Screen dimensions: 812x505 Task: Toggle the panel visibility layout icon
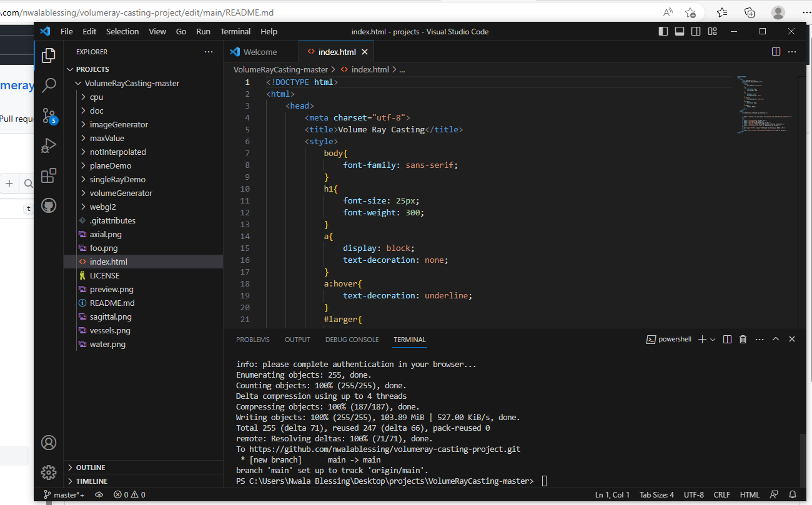(x=679, y=31)
